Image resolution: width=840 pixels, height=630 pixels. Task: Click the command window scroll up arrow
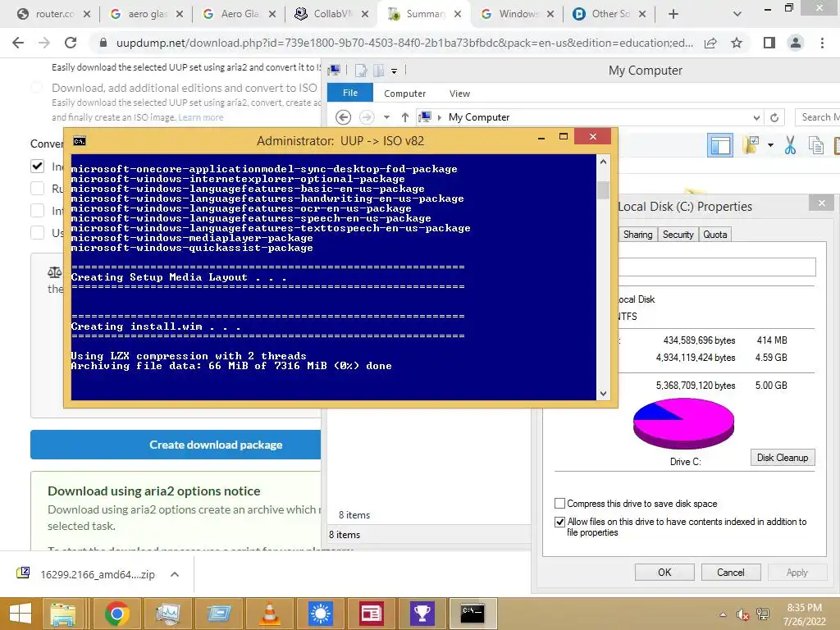click(x=603, y=162)
